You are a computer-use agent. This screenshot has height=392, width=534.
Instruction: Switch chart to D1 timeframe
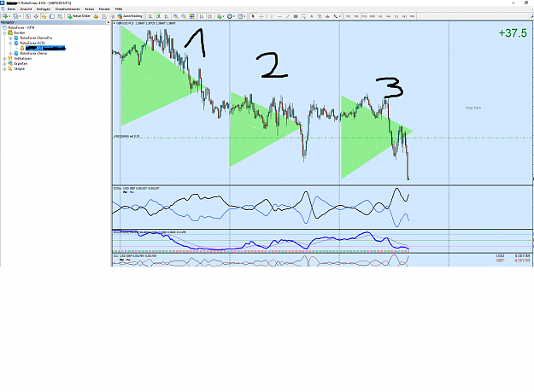coord(396,16)
